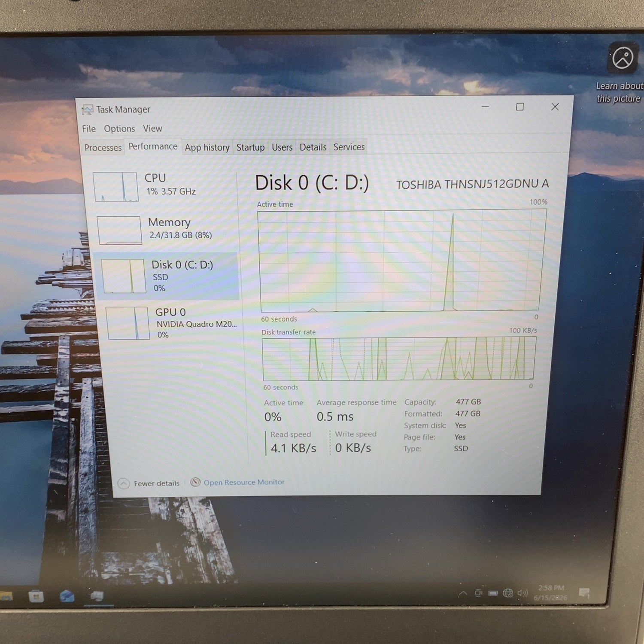Open the taskbar clock and date
This screenshot has height=644, width=644.
pos(551,593)
